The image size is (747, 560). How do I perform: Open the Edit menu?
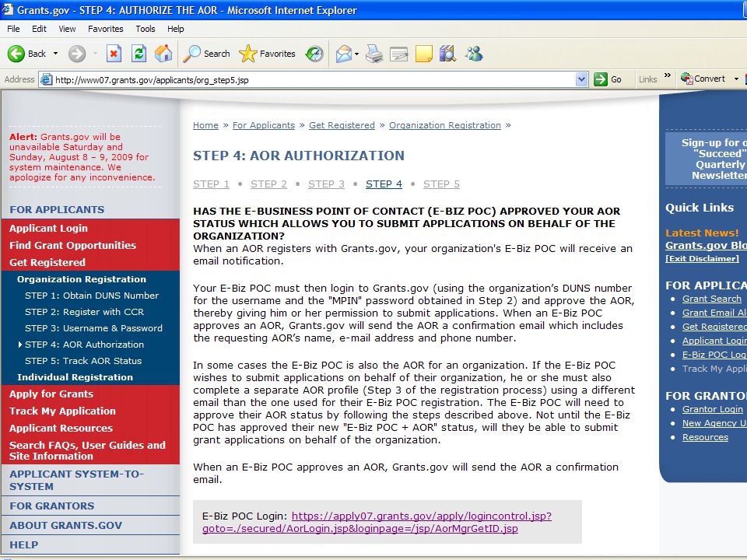[x=39, y=29]
